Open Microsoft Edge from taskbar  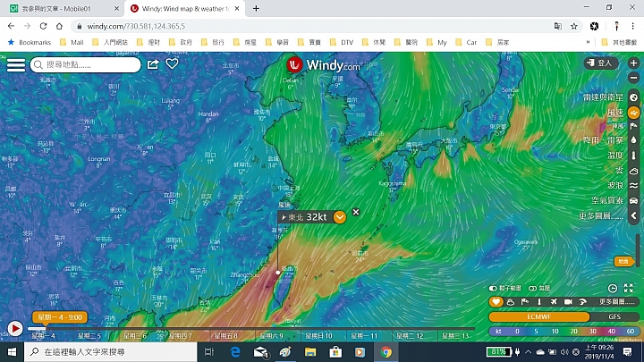coord(235,352)
